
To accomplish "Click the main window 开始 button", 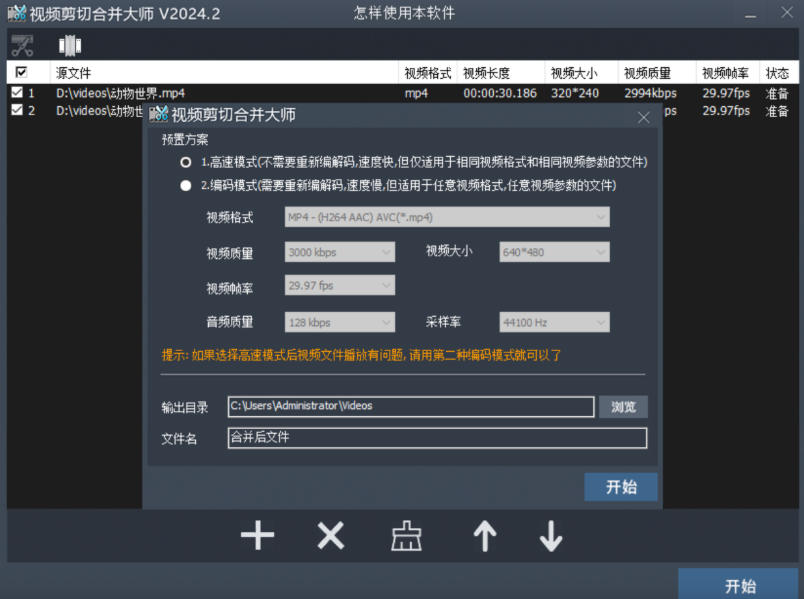I will 740,585.
